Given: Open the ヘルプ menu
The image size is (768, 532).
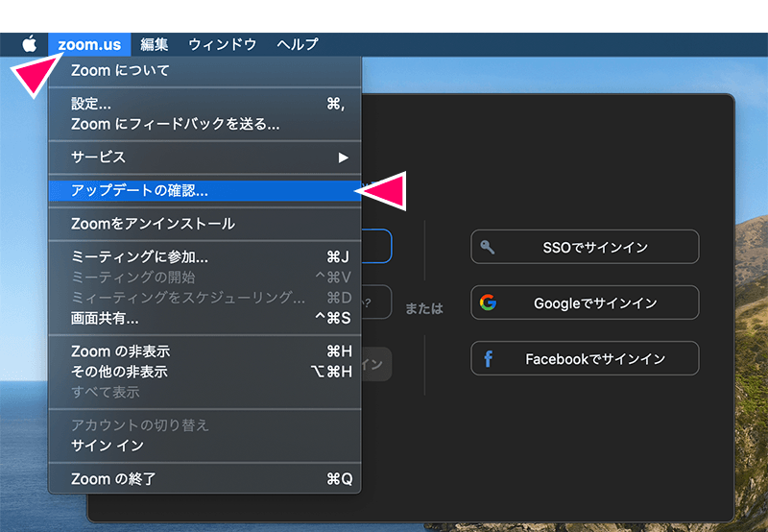Looking at the screenshot, I should (x=298, y=44).
